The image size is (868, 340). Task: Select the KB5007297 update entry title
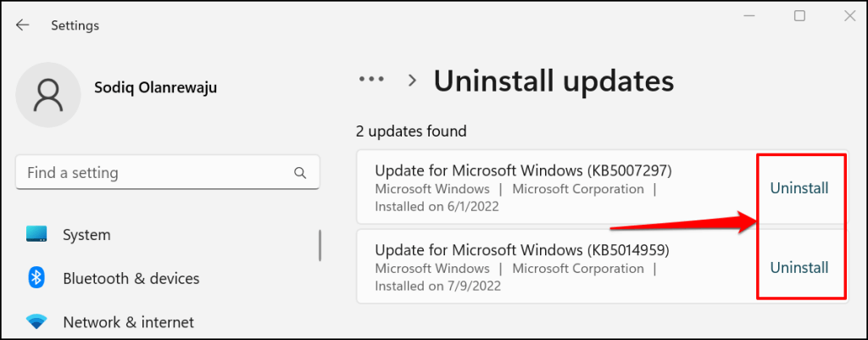pyautogui.click(x=523, y=170)
